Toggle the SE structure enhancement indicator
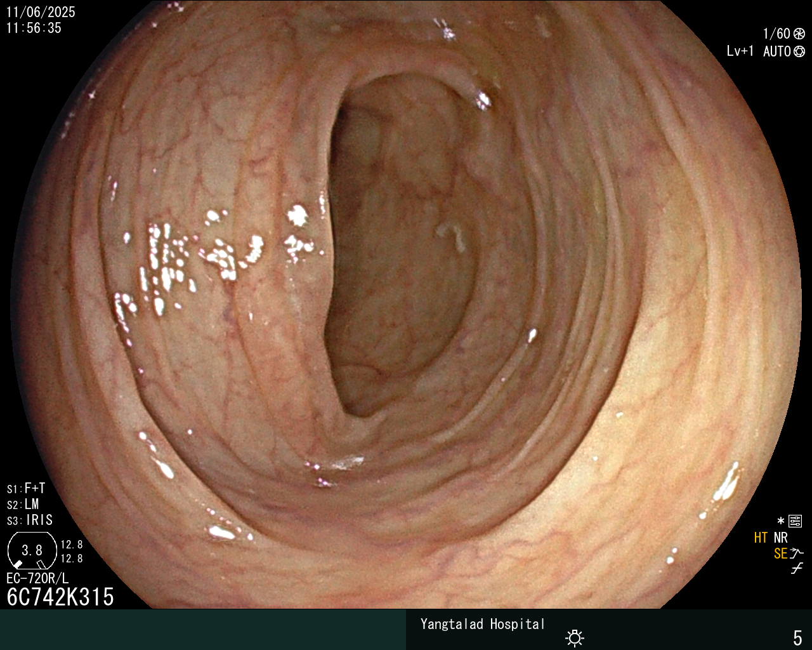The height and width of the screenshot is (650, 812). (780, 554)
